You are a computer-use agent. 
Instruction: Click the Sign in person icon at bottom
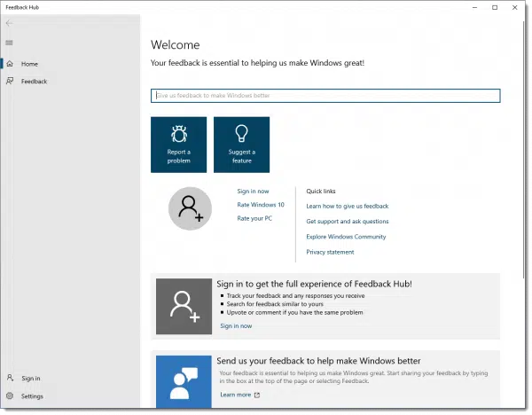tap(10, 378)
